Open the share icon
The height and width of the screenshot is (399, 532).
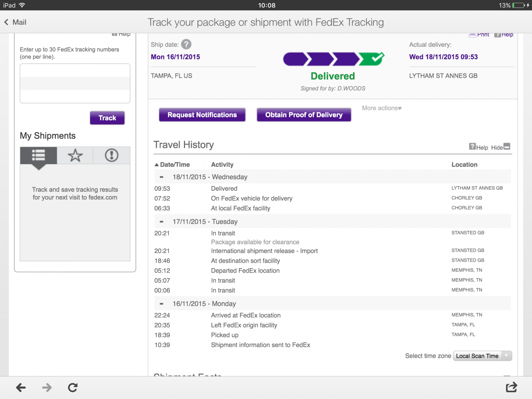[511, 387]
